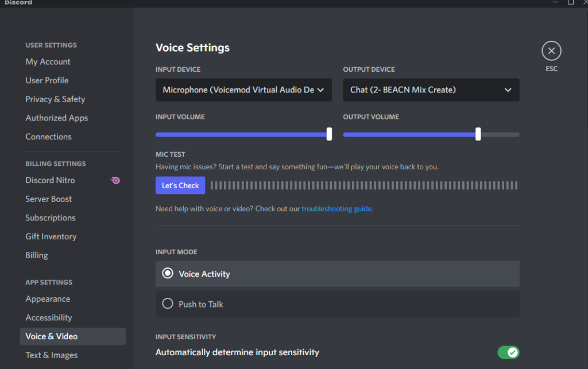
Task: Click the window maximize icon in title bar
Action: pyautogui.click(x=570, y=3)
